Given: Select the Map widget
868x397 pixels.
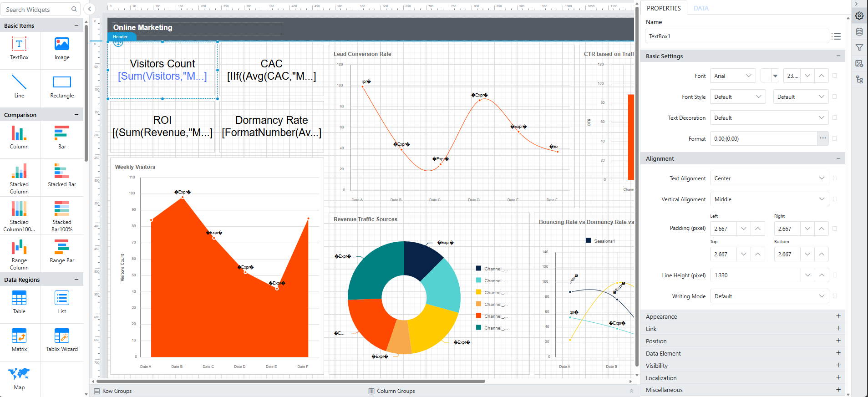Looking at the screenshot, I should pyautogui.click(x=19, y=379).
